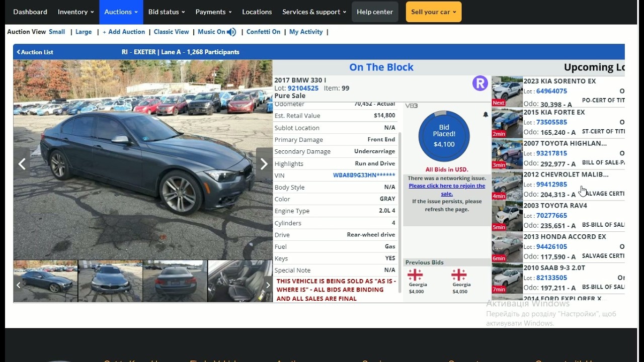Click the 2023 Kia Sorento thumbnail
This screenshot has width=644, height=362.
pyautogui.click(x=507, y=92)
